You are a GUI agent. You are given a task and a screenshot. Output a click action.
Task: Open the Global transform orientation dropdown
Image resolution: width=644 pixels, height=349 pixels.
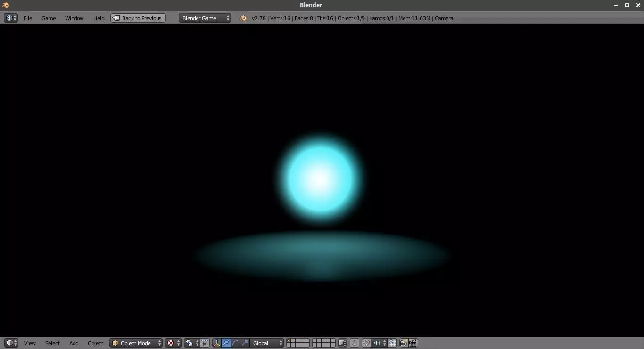pos(267,343)
